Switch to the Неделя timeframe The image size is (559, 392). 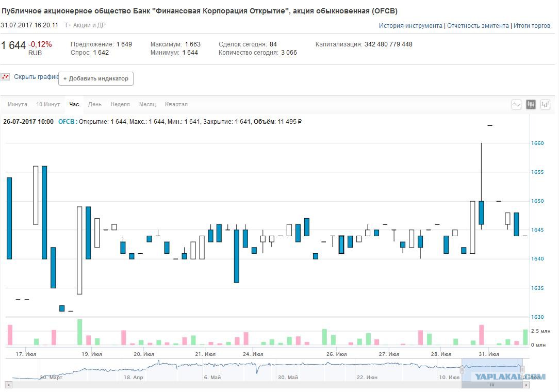pyautogui.click(x=120, y=104)
